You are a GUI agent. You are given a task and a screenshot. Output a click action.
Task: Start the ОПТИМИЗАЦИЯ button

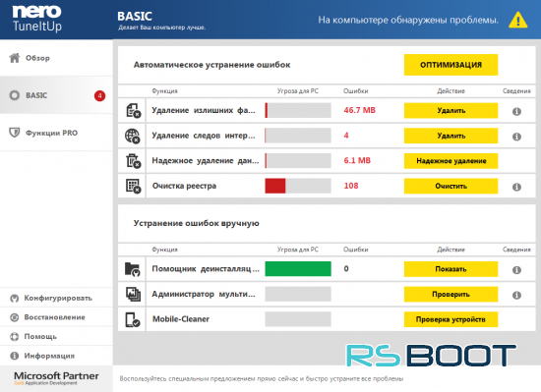451,65
